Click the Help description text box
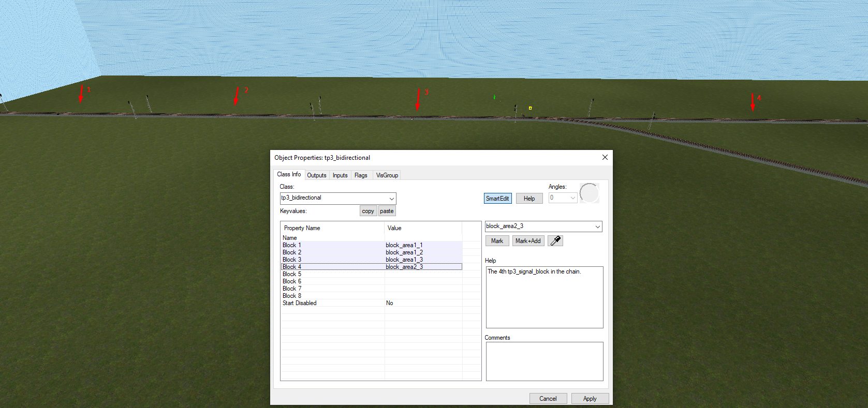Screen dimensions: 868x408 pyautogui.click(x=545, y=297)
